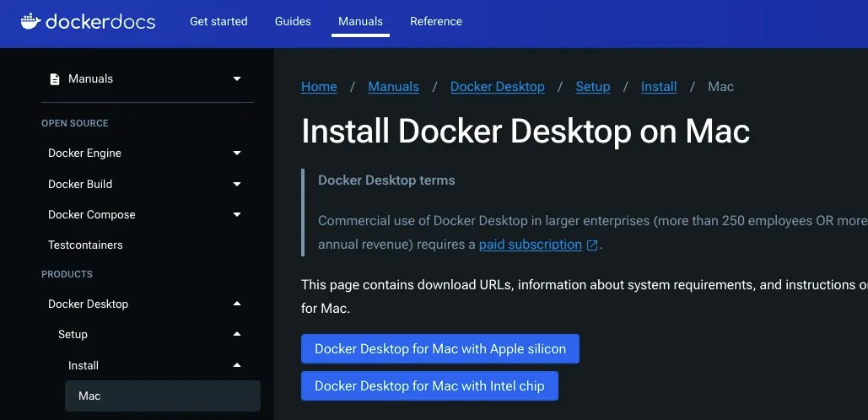Collapse the Manuals sidebar dropdown arrow
The image size is (868, 420).
click(237, 78)
